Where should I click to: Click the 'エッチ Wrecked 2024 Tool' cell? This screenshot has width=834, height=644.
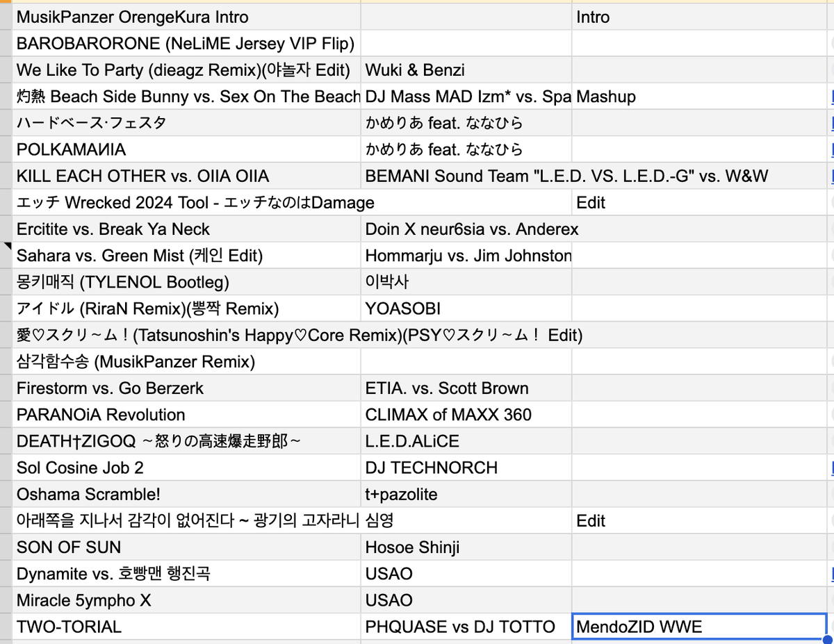[187, 203]
